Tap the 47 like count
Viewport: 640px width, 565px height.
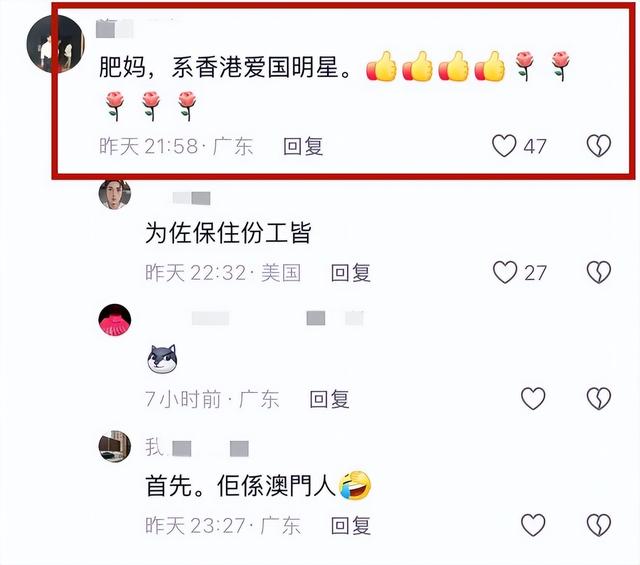[535, 147]
